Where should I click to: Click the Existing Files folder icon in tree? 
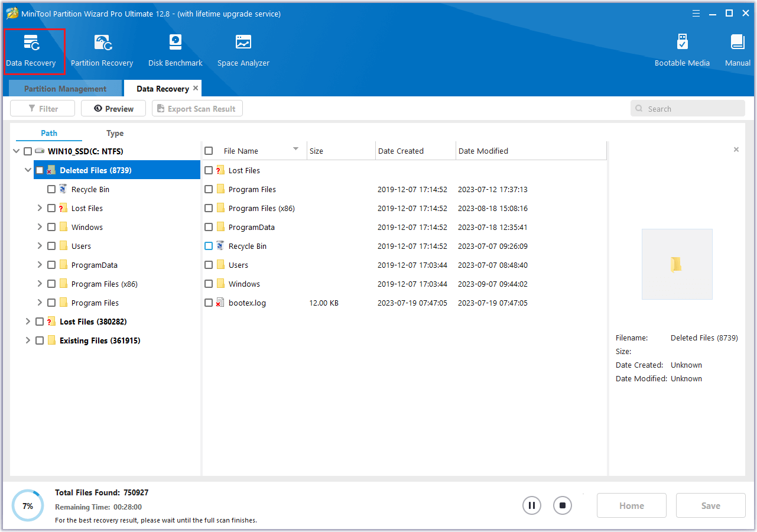click(51, 340)
